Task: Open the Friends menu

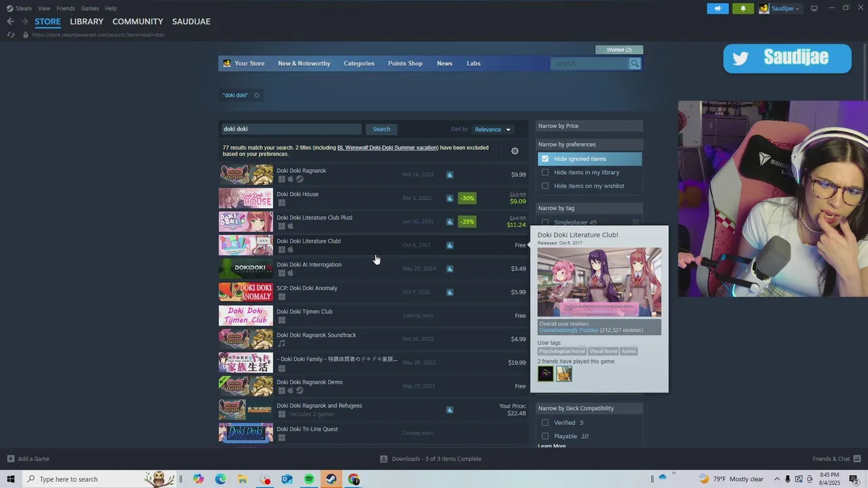Action: coord(66,8)
